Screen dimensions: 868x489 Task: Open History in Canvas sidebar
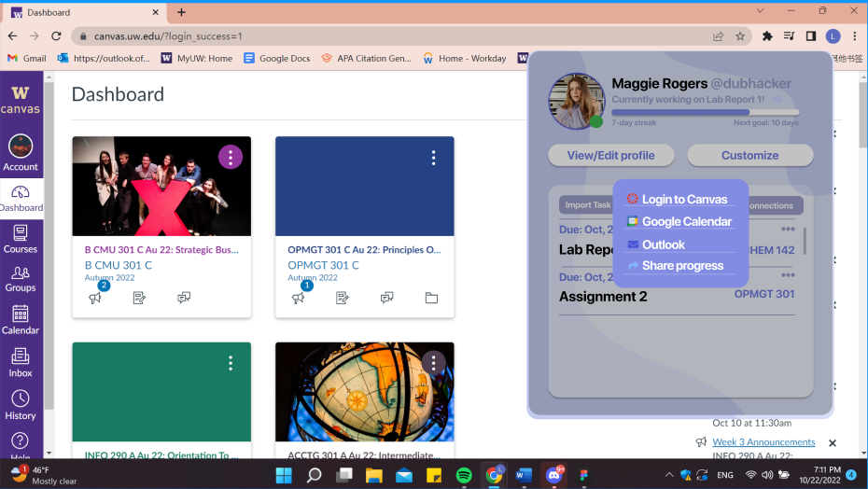[21, 405]
